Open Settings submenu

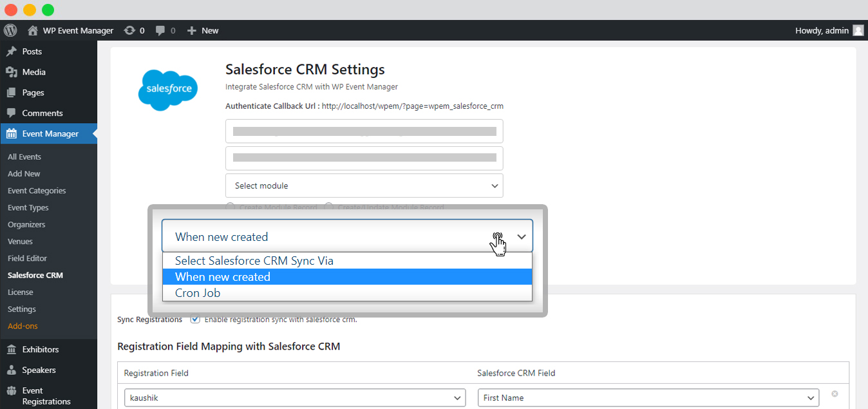22,309
